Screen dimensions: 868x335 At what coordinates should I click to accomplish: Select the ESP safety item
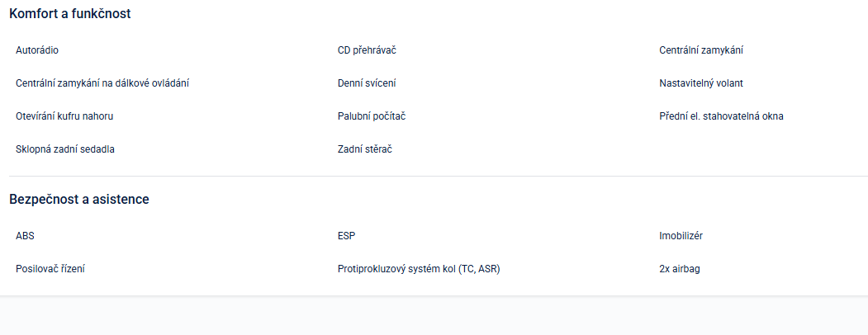tap(346, 236)
